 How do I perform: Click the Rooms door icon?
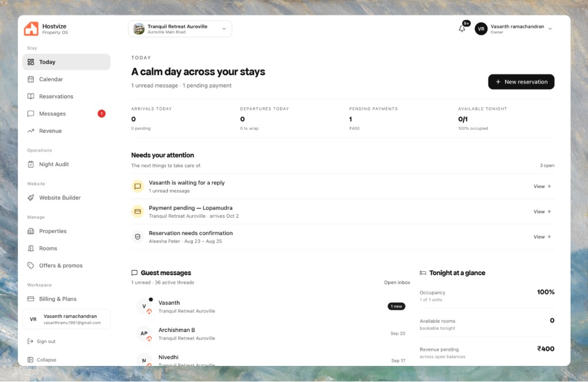(x=31, y=248)
